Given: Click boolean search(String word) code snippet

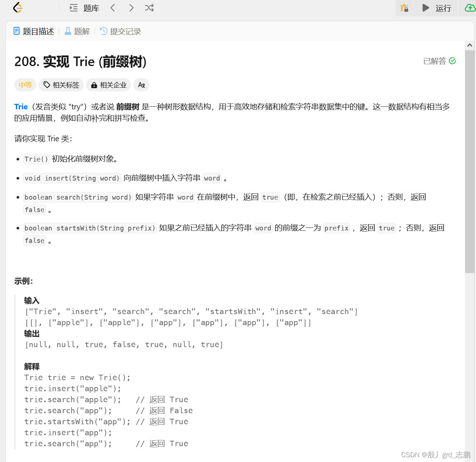Looking at the screenshot, I should [78, 197].
